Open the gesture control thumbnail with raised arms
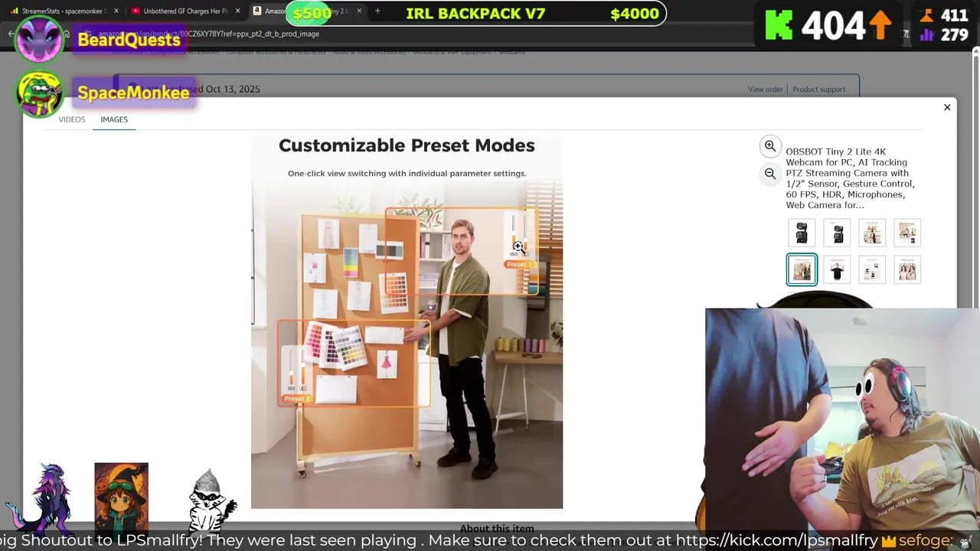Viewport: 980px width, 551px height. click(837, 269)
